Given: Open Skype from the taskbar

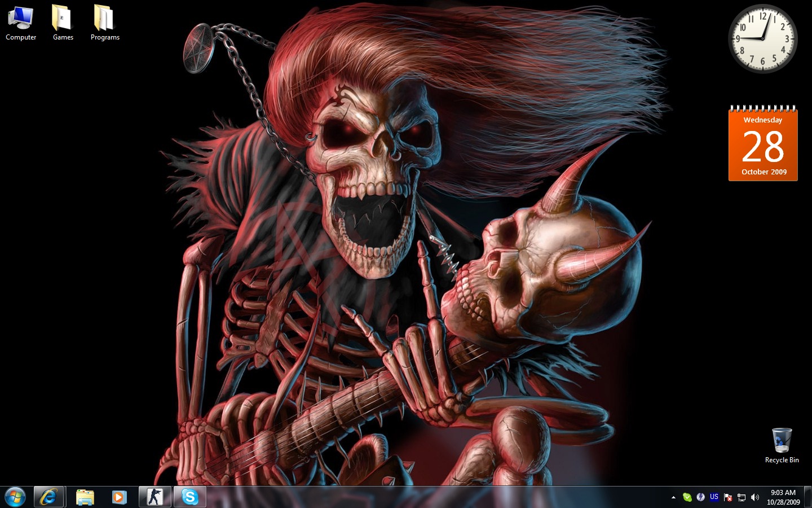Looking at the screenshot, I should pyautogui.click(x=190, y=497).
